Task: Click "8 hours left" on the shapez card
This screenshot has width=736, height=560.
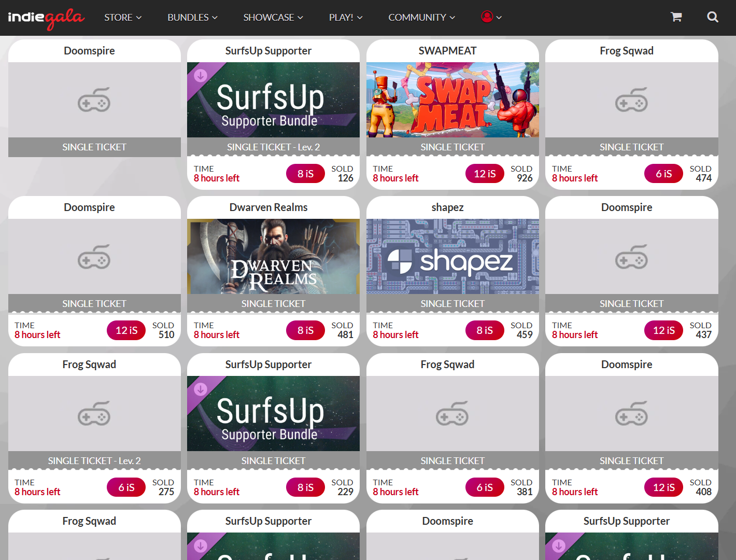Action: click(x=395, y=335)
